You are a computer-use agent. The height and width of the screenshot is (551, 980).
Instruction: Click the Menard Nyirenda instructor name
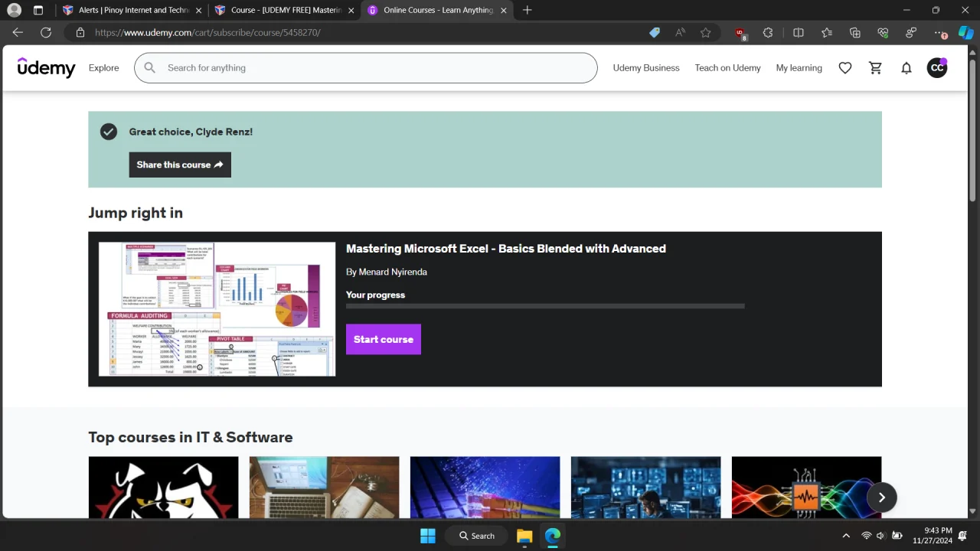[x=393, y=272]
